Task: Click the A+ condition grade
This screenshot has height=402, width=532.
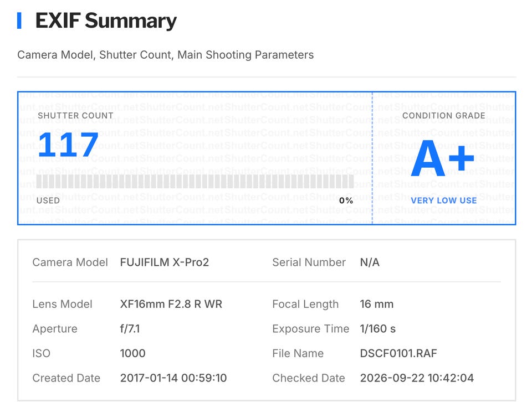Action: coord(442,158)
